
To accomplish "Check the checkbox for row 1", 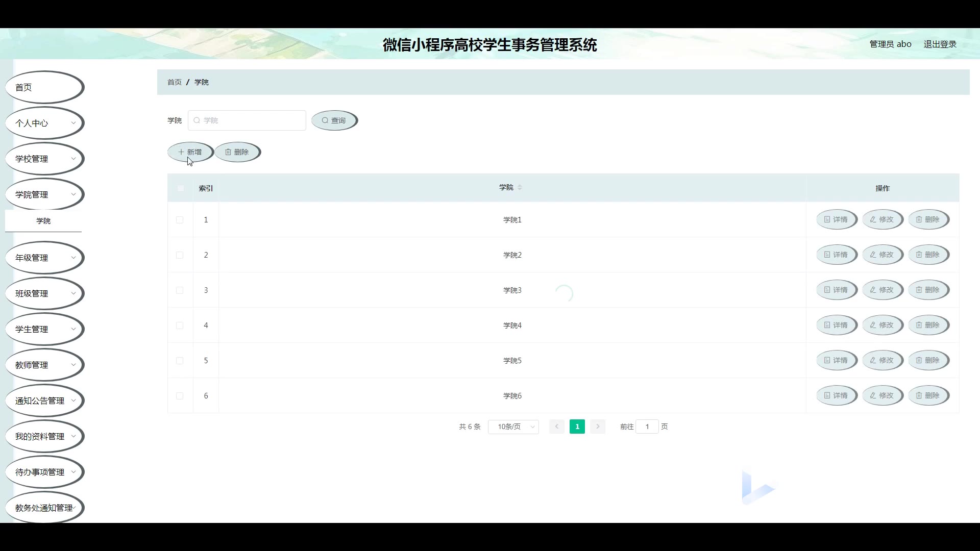I will pos(180,220).
